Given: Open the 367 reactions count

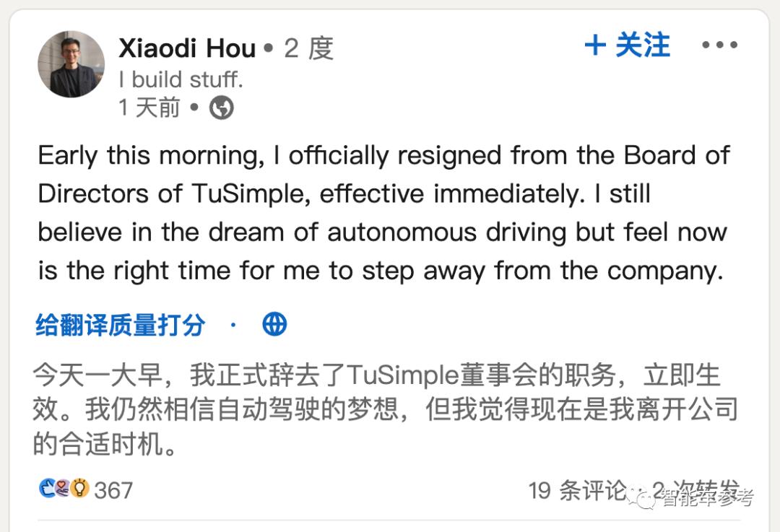Looking at the screenshot, I should tap(113, 490).
